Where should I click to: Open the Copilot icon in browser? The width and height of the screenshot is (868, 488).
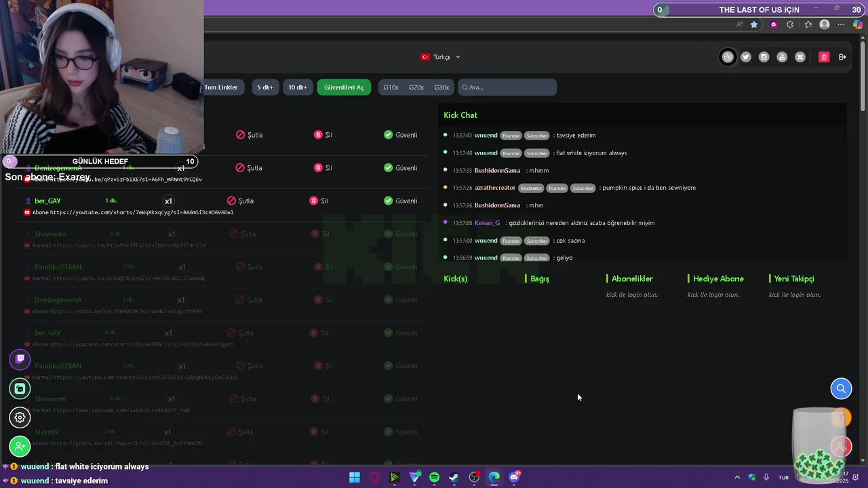pos(858,24)
